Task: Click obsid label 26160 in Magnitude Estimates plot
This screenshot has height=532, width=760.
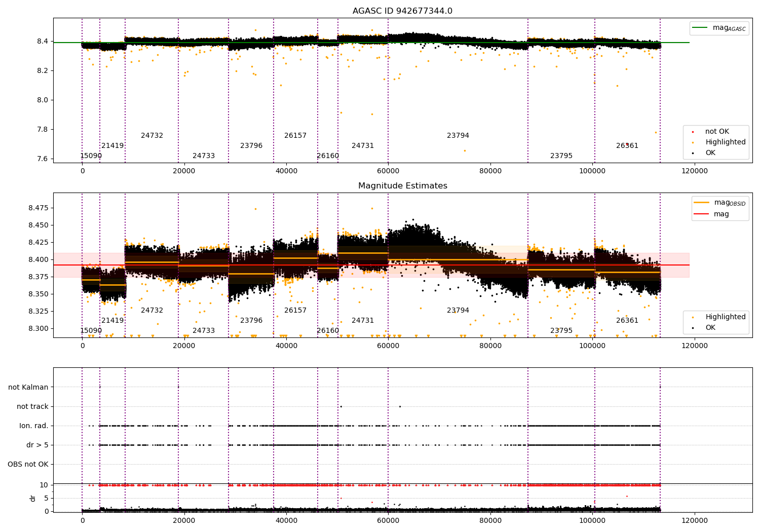Action: click(x=328, y=331)
